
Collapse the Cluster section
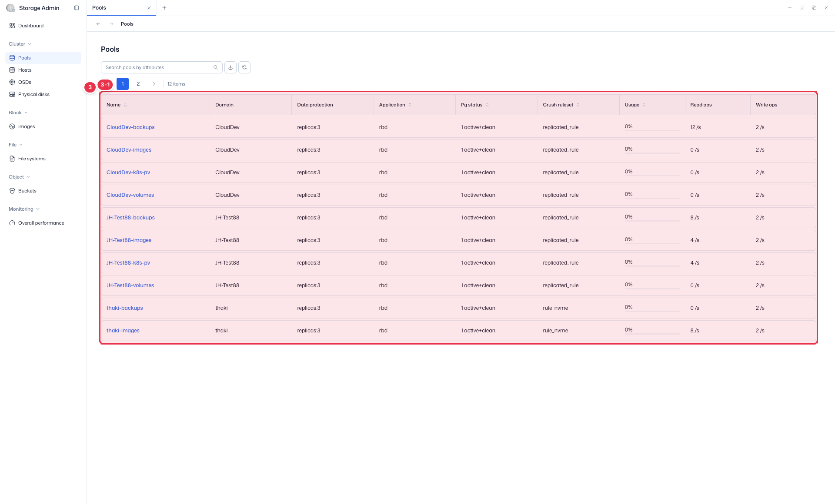click(x=20, y=44)
